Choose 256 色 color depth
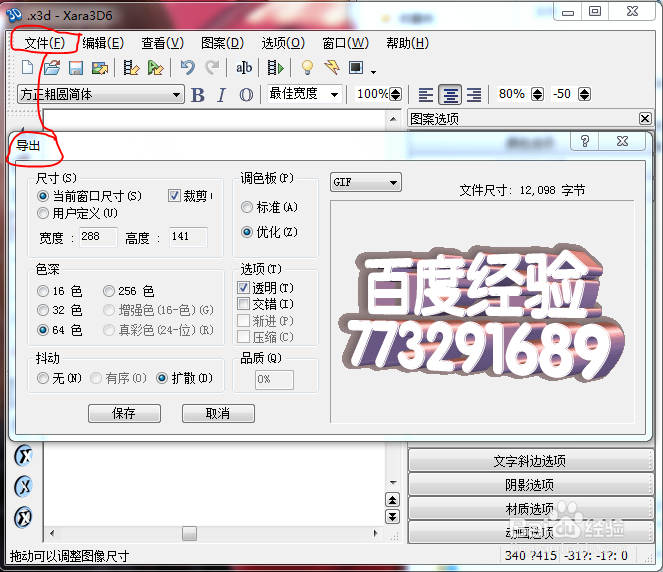The image size is (663, 572). pos(129,291)
